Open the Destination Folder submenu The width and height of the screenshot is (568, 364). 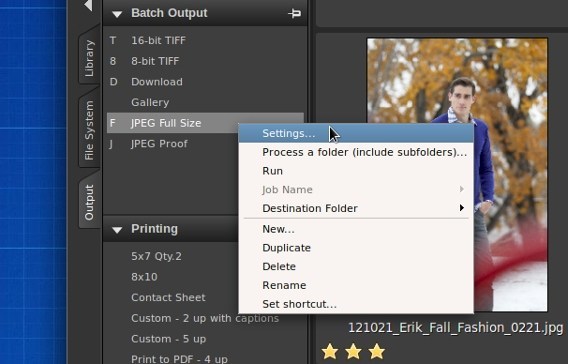click(x=356, y=208)
